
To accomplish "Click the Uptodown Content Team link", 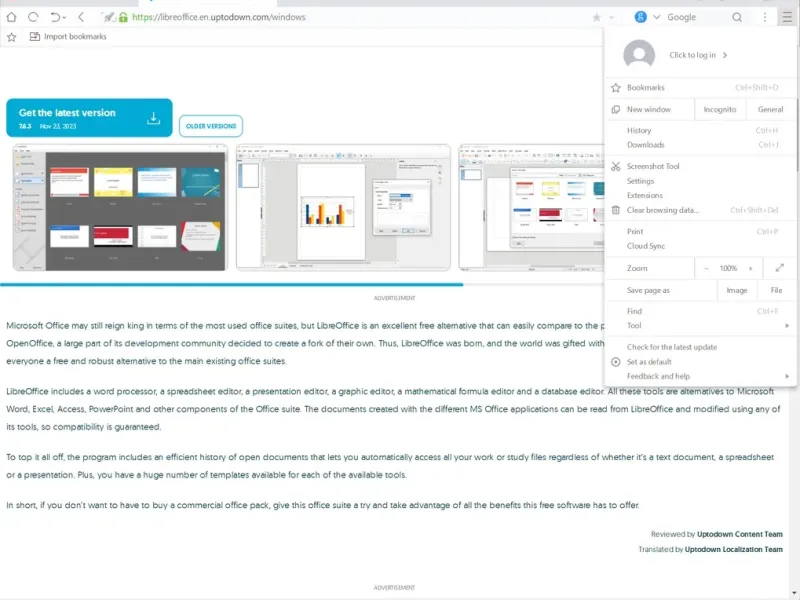I will point(739,534).
